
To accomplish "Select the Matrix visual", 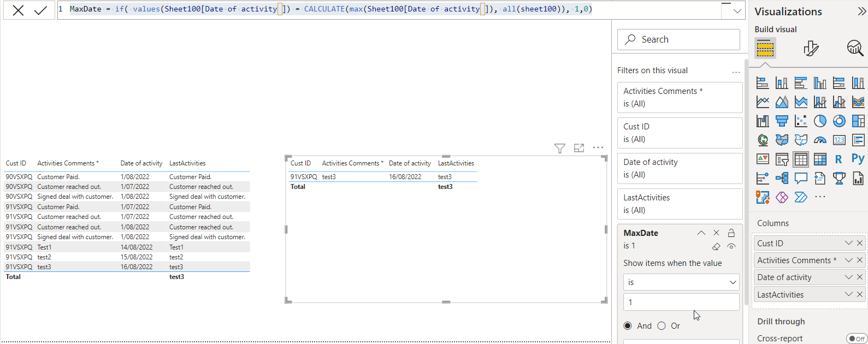I will click(820, 159).
